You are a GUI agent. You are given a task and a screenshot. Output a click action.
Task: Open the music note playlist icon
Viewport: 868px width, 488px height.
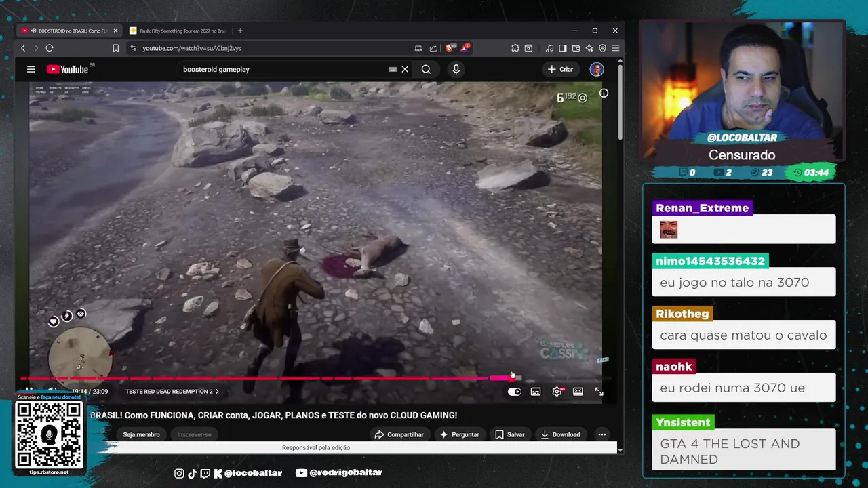coord(550,48)
